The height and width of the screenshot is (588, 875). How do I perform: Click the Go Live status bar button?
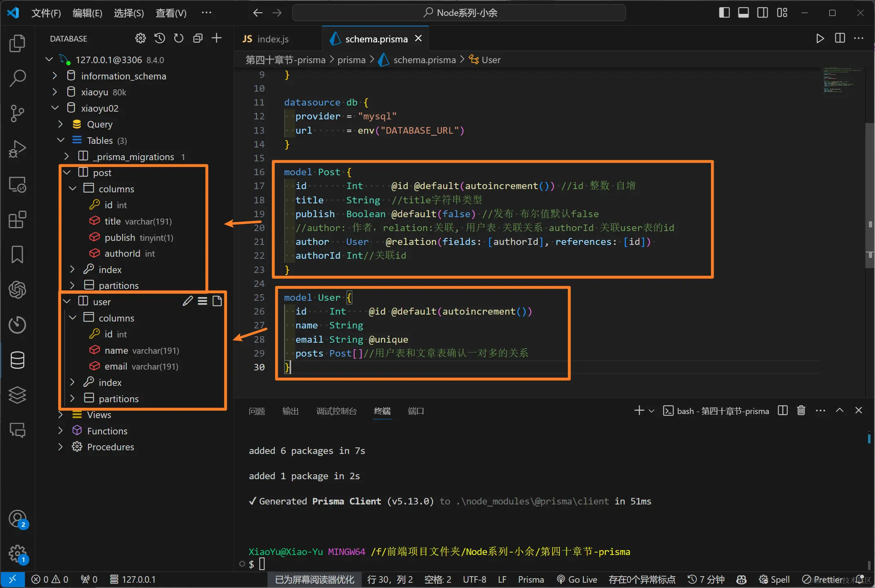577,579
